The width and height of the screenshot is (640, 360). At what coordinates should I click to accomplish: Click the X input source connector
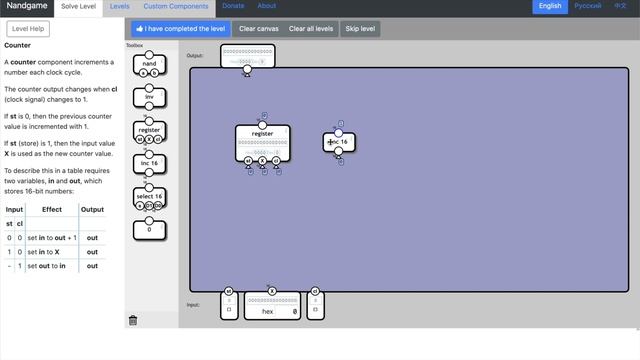tap(272, 291)
